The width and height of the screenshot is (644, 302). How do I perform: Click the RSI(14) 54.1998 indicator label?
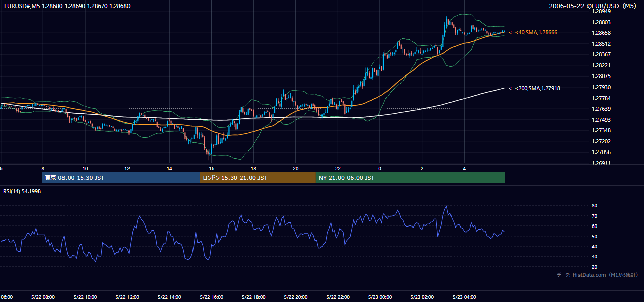[x=22, y=191]
